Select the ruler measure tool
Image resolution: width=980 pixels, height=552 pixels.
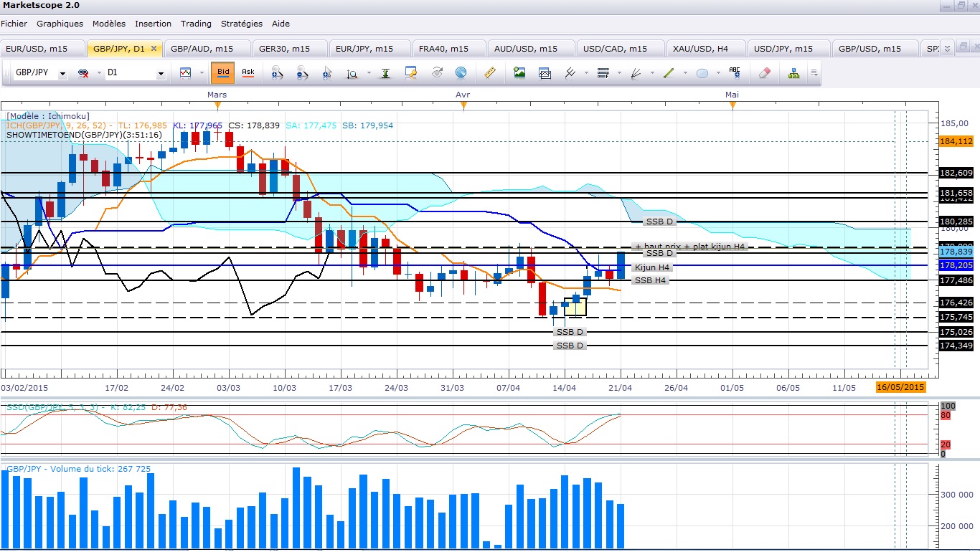click(491, 73)
